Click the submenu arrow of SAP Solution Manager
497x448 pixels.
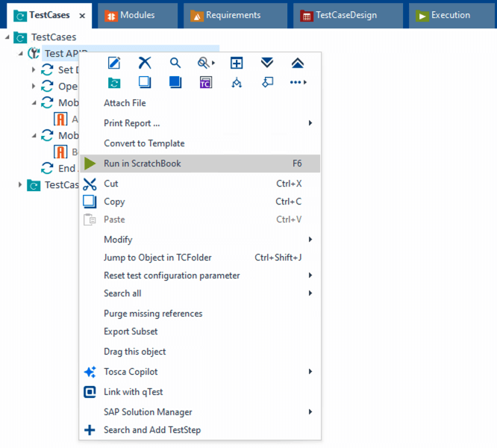pos(310,412)
